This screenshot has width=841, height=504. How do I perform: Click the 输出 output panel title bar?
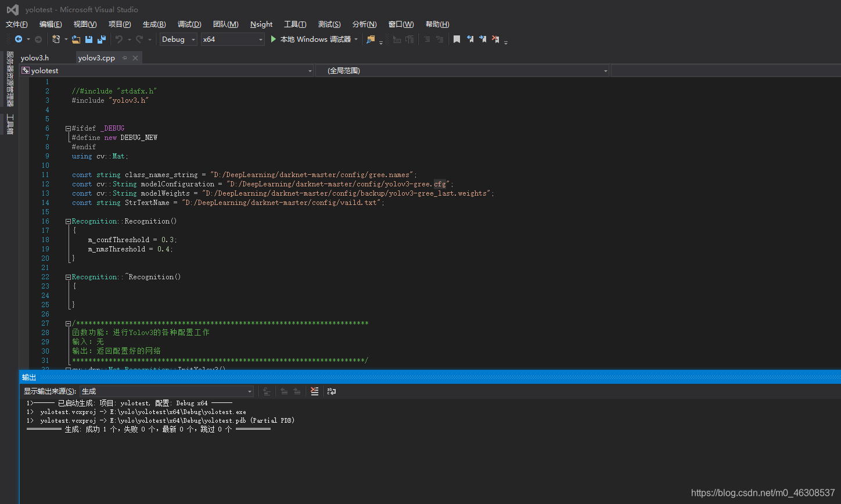click(x=430, y=377)
